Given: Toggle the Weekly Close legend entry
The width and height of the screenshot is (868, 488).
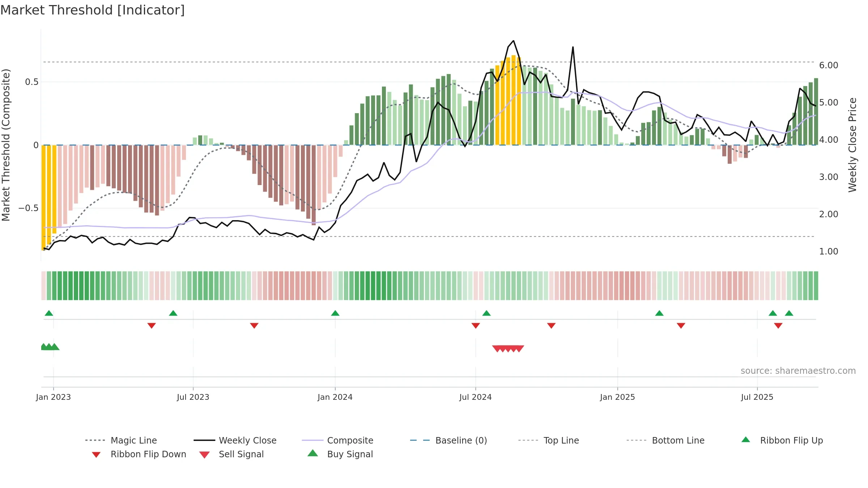Looking at the screenshot, I should tap(235, 440).
